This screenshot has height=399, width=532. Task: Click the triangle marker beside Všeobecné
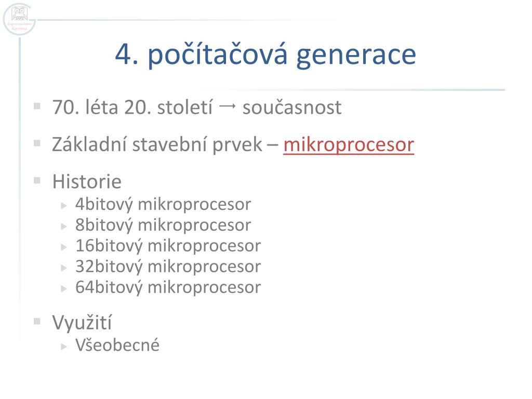tap(64, 347)
